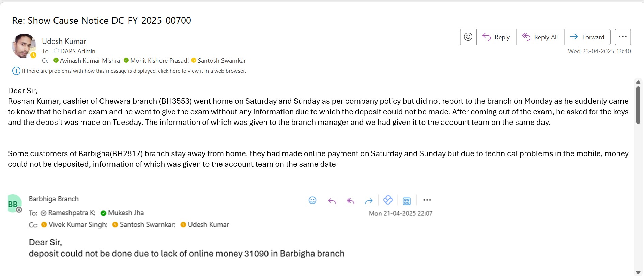Screen dimensions: 644x276
Task: Open the quoted message's three-dot menu
Action: pos(427,200)
